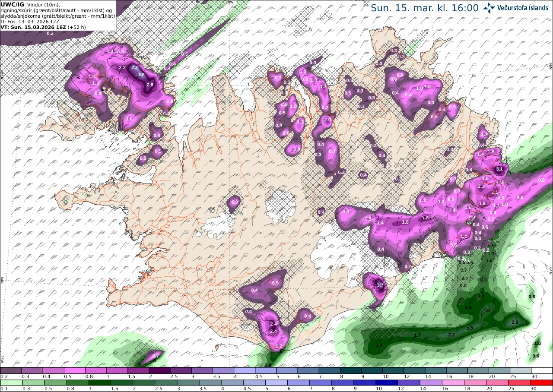The width and height of the screenshot is (553, 392).
Task: Click the 2.8 snowfall value in Westfjords
Action: tap(150, 85)
